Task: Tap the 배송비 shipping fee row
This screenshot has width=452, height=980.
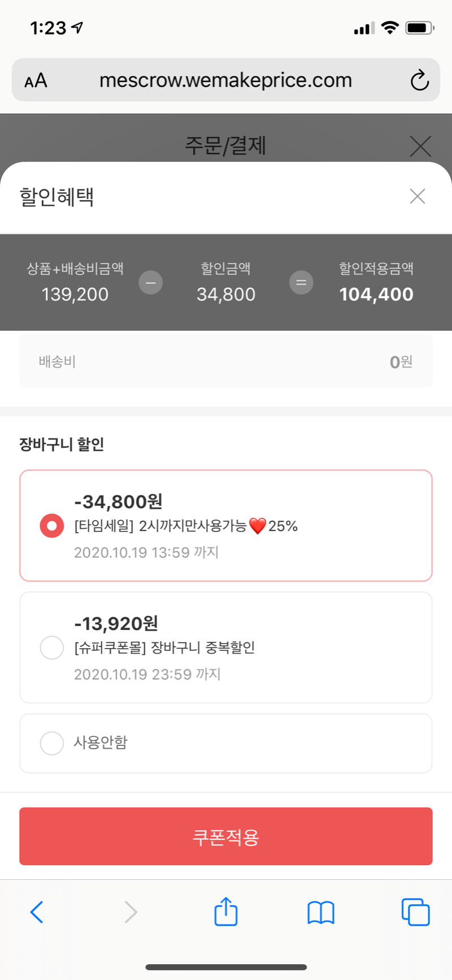Action: pyautogui.click(x=226, y=361)
